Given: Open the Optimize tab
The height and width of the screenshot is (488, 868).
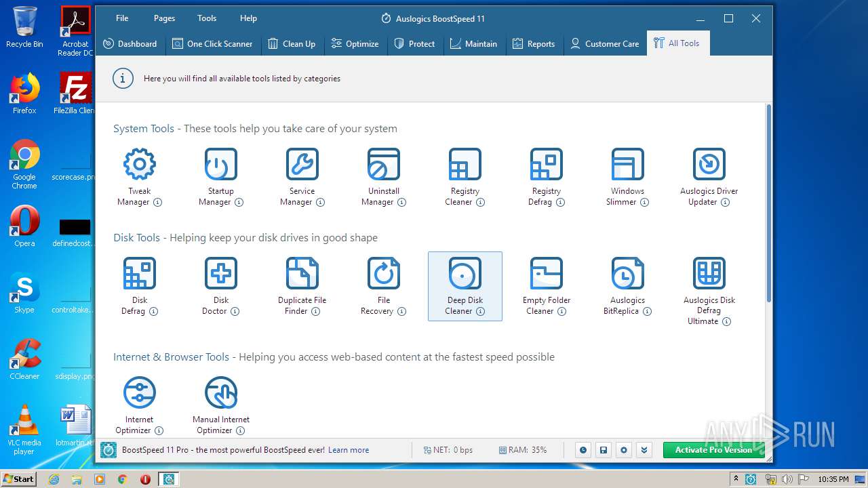Looking at the screenshot, I should [x=355, y=43].
